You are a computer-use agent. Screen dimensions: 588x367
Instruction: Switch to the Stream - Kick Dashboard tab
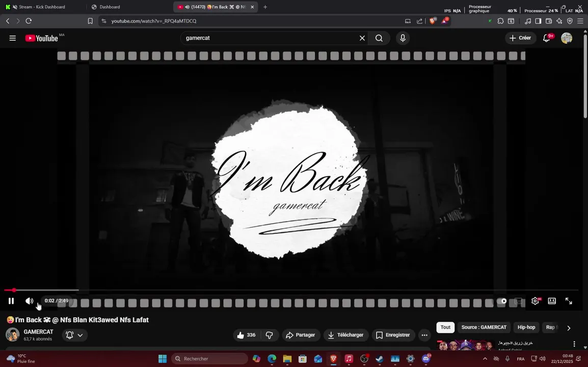click(42, 7)
